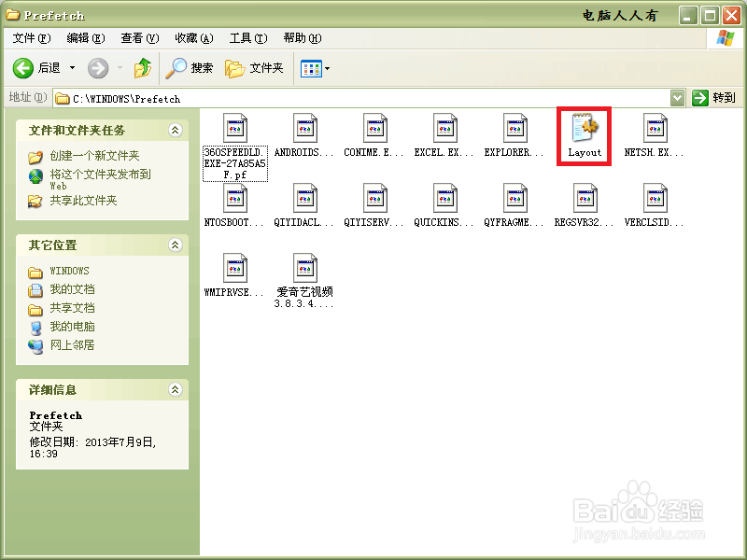The image size is (747, 560).
Task: Open the 查看 menu
Action: tap(138, 37)
